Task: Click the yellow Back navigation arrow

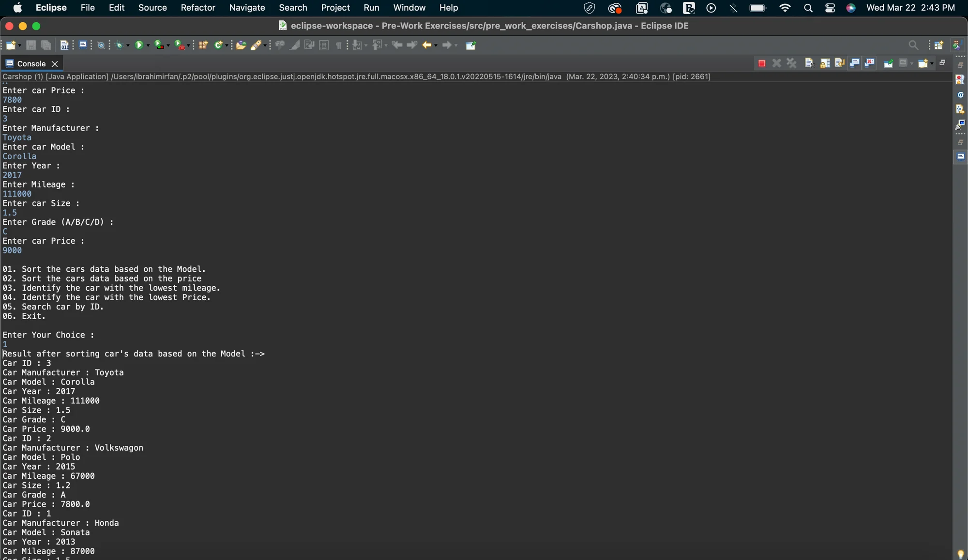Action: pos(426,45)
